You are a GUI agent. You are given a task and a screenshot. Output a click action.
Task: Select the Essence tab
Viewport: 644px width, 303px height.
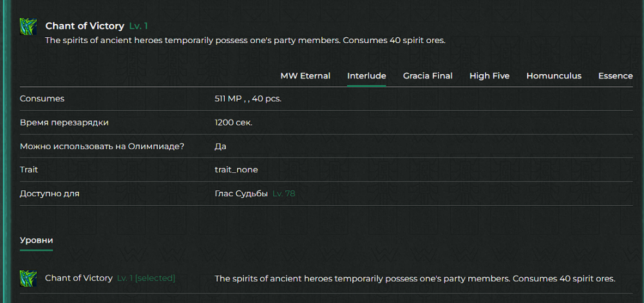(x=615, y=76)
